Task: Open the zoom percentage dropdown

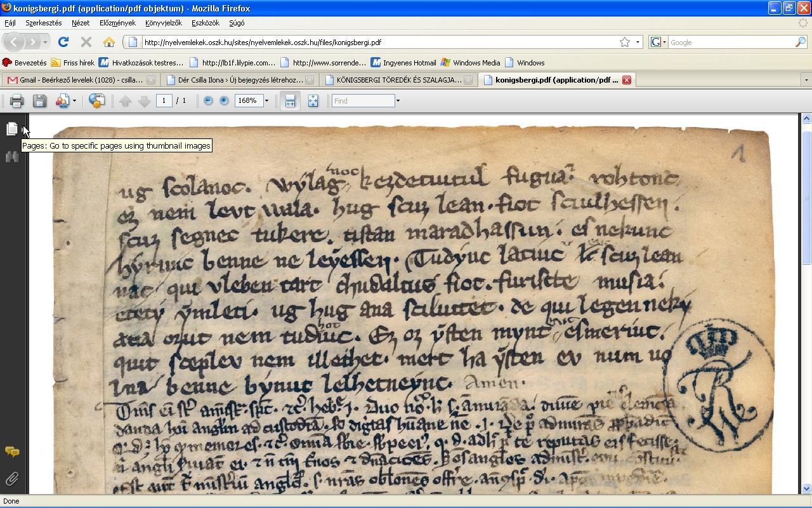Action: [x=266, y=101]
